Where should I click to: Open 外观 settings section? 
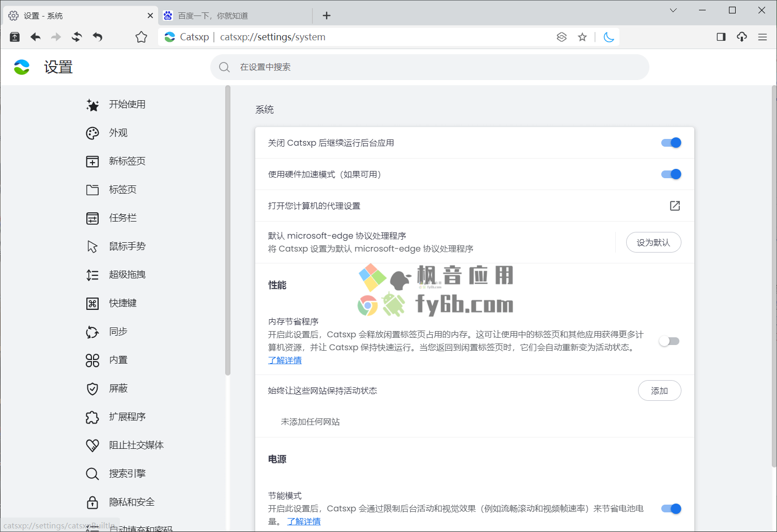118,133
